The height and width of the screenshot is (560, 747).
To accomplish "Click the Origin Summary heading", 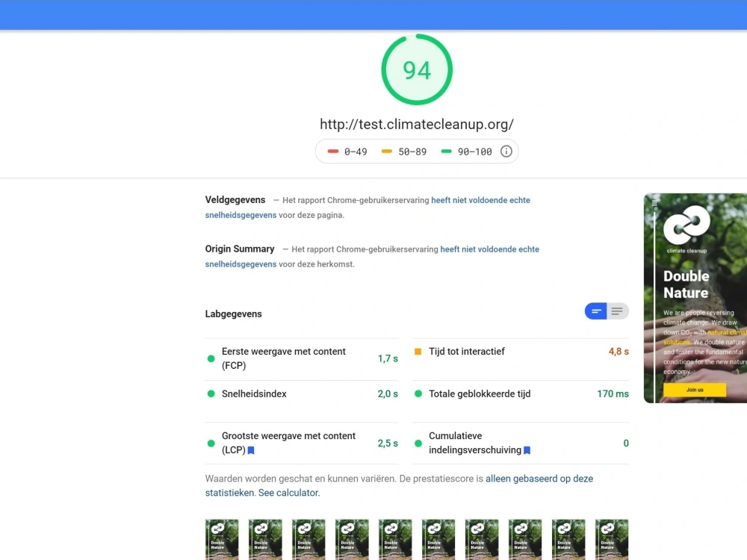I will point(240,249).
